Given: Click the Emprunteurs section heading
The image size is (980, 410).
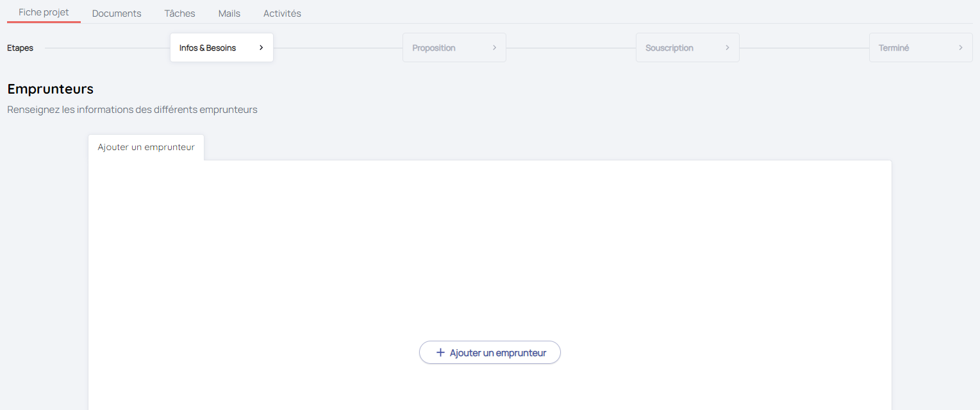Looking at the screenshot, I should tap(51, 89).
